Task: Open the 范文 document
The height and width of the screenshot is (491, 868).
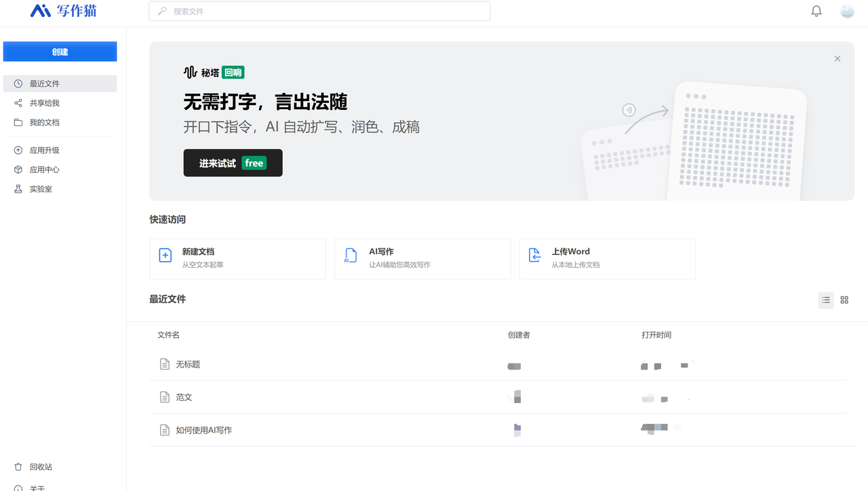Action: click(x=184, y=397)
